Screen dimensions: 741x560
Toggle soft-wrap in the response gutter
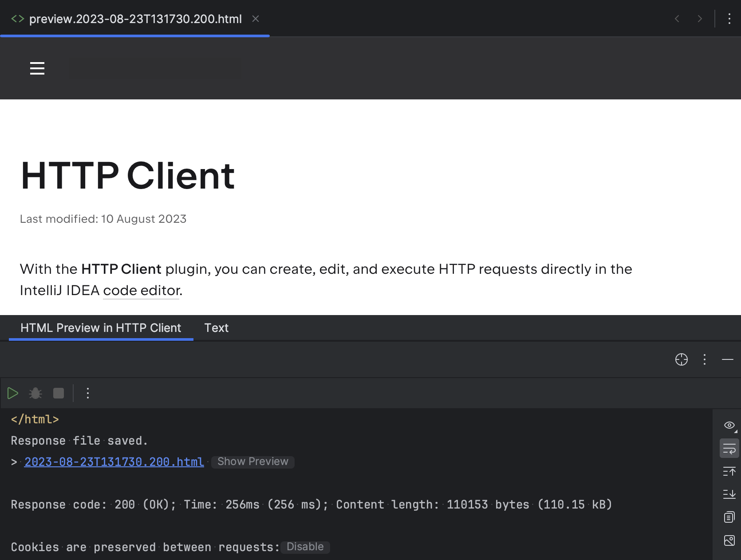729,448
